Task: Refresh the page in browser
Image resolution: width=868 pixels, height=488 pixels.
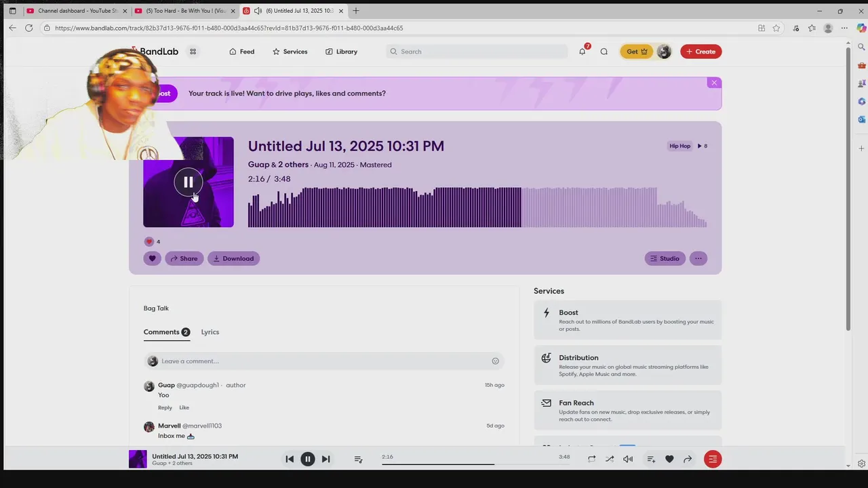Action: [28, 28]
